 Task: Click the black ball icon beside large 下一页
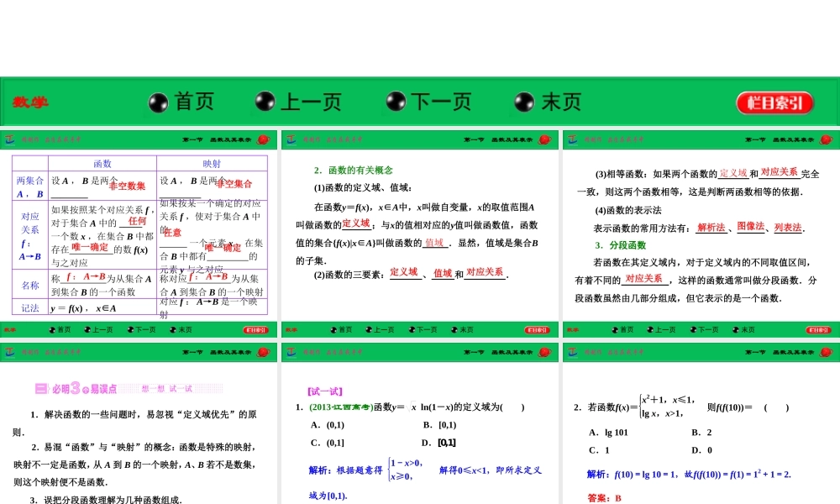coord(396,102)
